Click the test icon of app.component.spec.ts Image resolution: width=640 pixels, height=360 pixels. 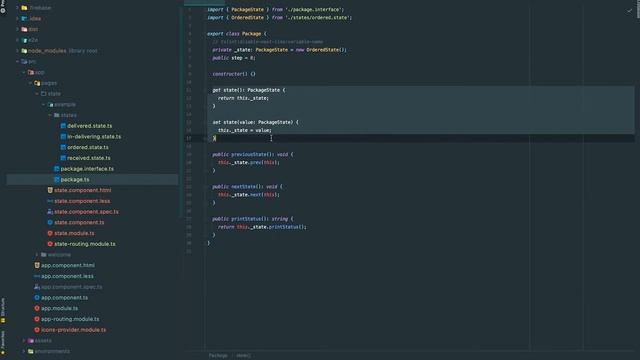37,287
